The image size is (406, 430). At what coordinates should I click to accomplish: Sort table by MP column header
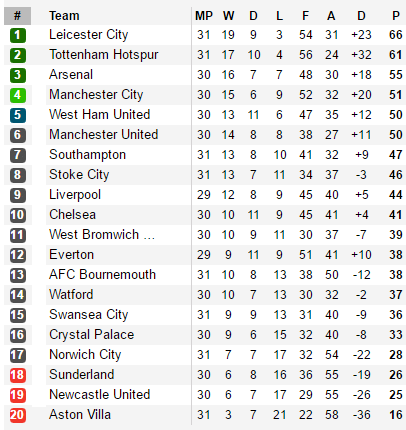tap(204, 16)
